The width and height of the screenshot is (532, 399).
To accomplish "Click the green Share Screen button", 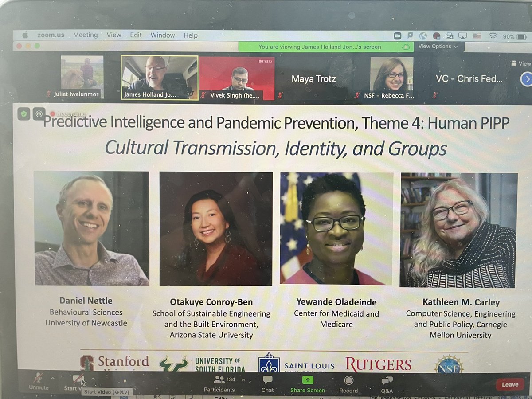I will pyautogui.click(x=307, y=384).
